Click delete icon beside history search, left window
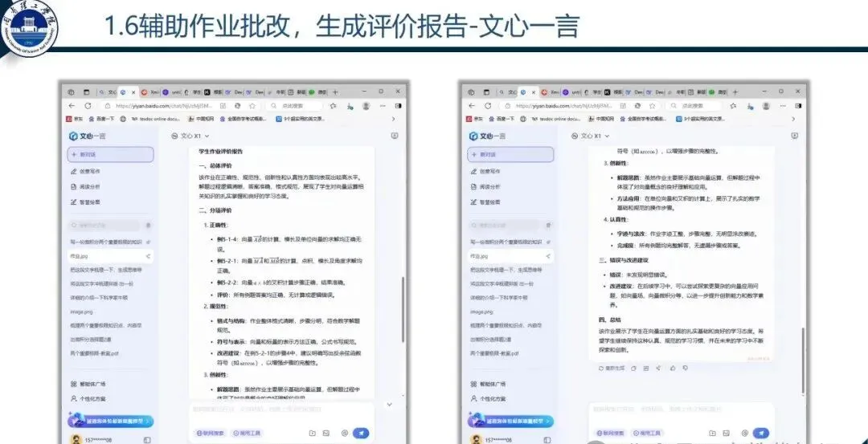This screenshot has height=444, width=868. [x=148, y=226]
